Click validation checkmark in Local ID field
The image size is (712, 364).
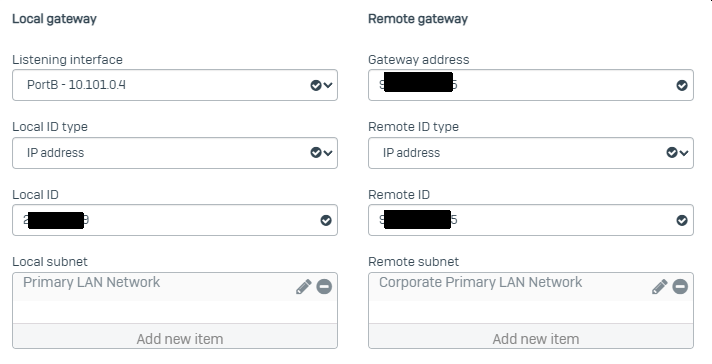point(326,221)
